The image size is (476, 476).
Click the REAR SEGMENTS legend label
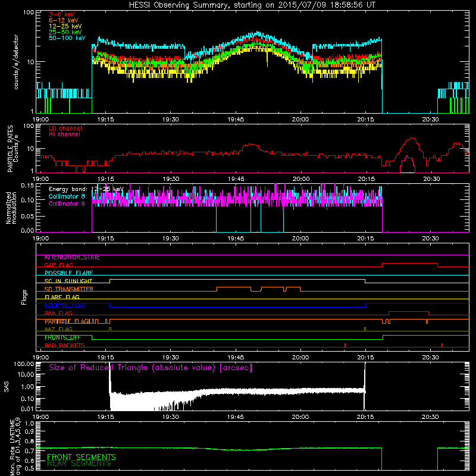click(79, 464)
